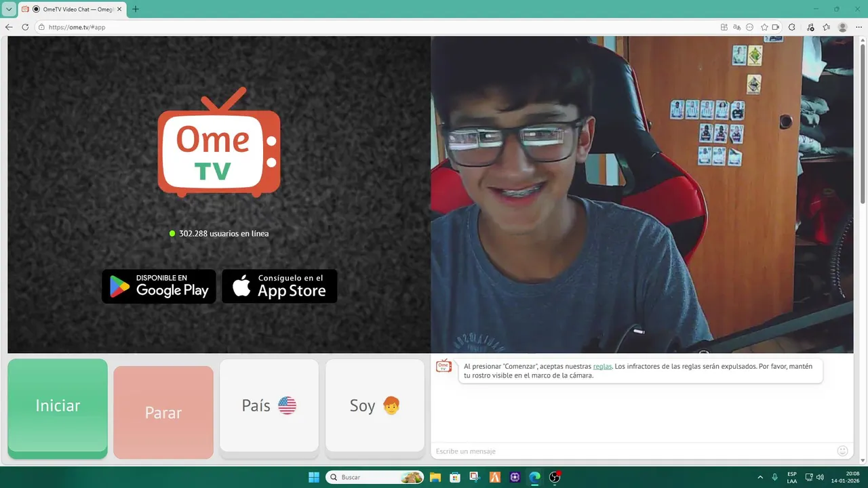The width and height of the screenshot is (868, 488).
Task: Open the Snipping Tool taskbar icon
Action: click(475, 477)
